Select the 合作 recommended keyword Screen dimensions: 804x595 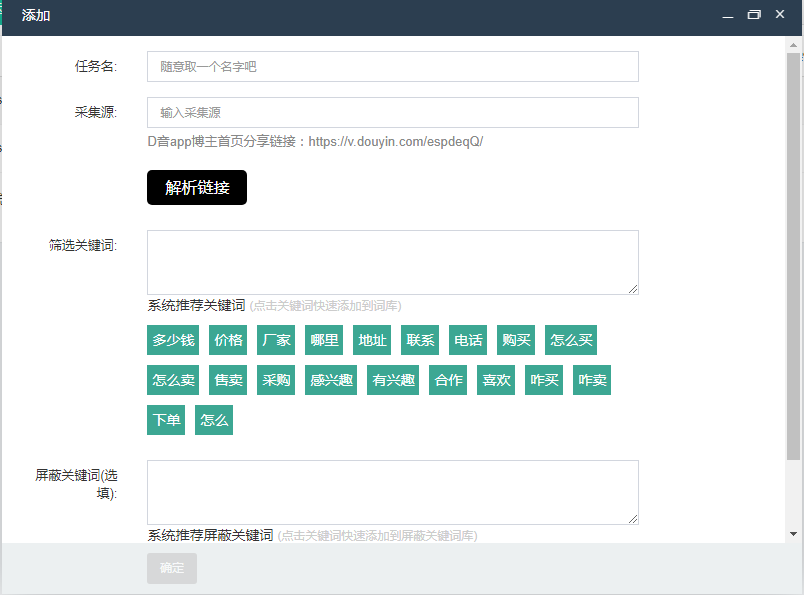(447, 380)
